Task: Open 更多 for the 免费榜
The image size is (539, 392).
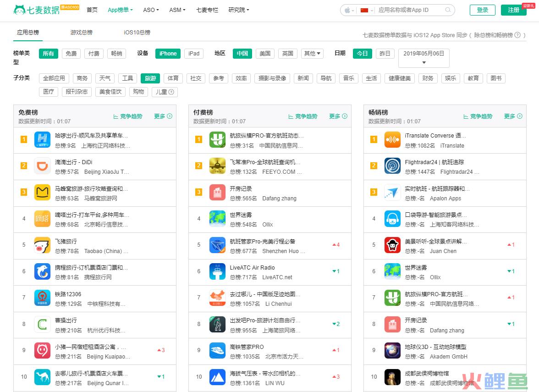Action: click(163, 116)
